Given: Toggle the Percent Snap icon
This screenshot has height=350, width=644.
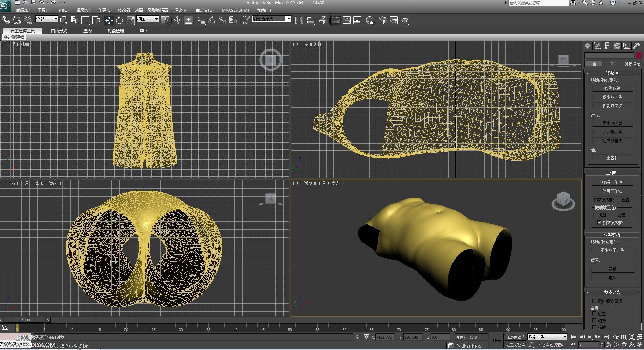Looking at the screenshot, I should pyautogui.click(x=222, y=20).
